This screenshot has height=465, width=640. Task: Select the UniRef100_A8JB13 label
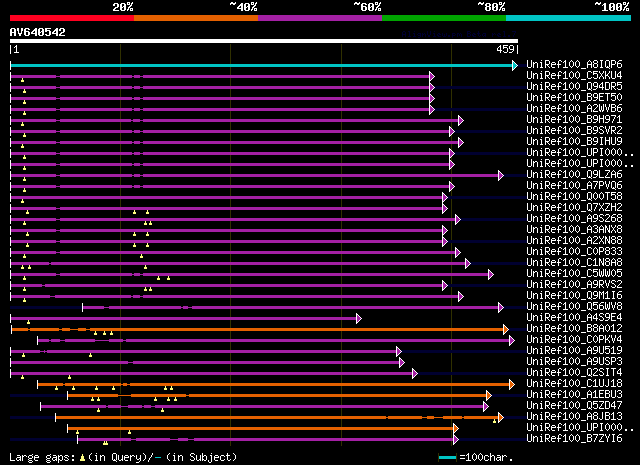coord(574,417)
